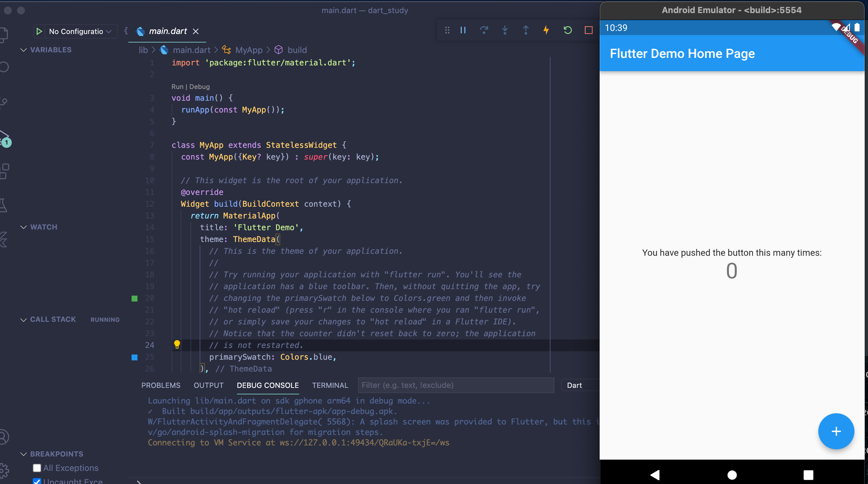Open the Explorer sidebar view
The image size is (868, 484).
(x=4, y=34)
